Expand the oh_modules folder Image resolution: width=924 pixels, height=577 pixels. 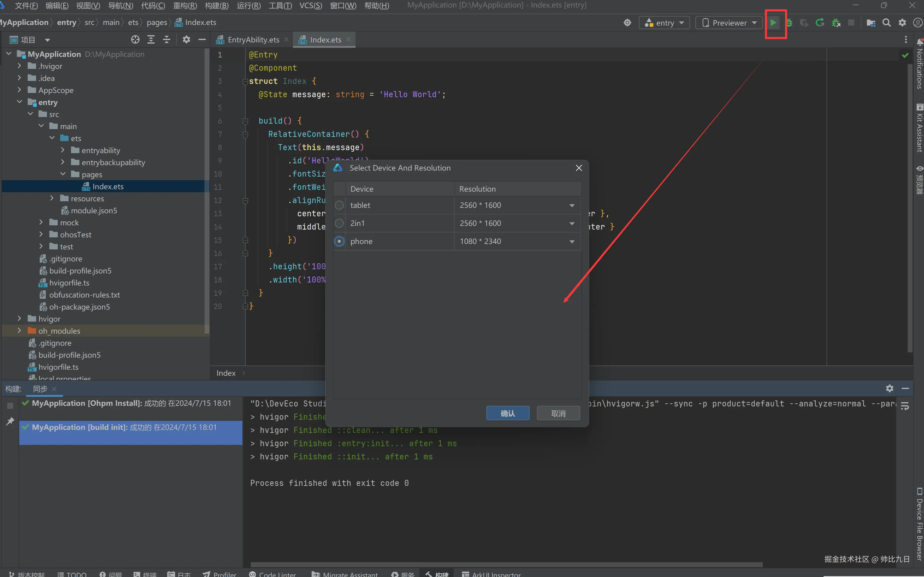click(x=20, y=331)
